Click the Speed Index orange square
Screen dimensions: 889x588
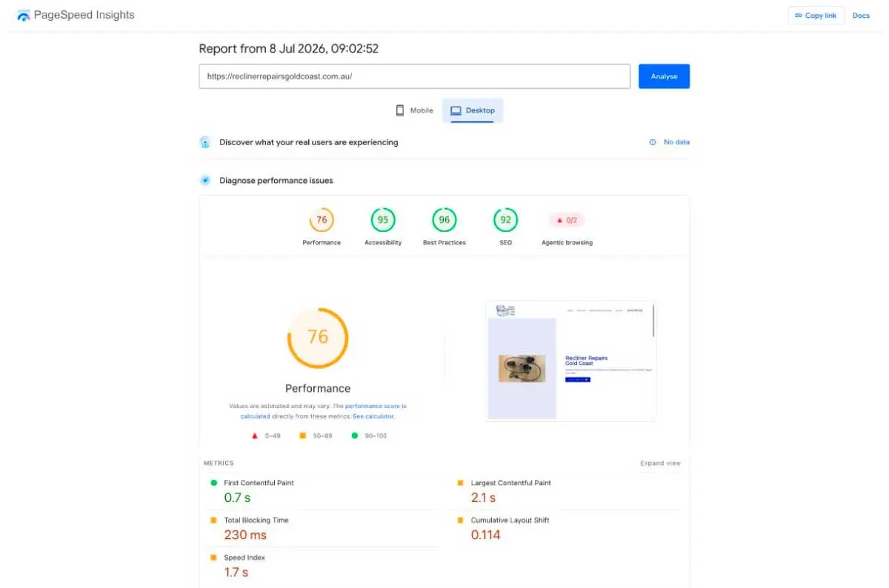[213, 558]
